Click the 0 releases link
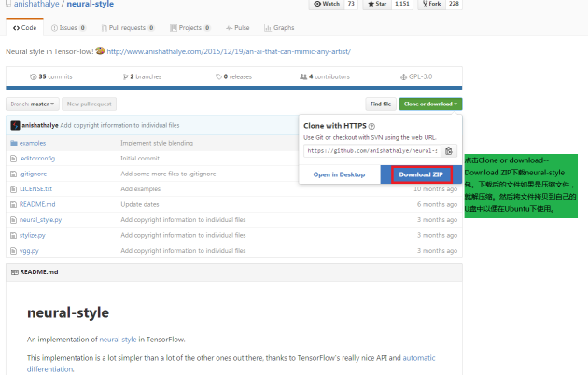The height and width of the screenshot is (375, 588). point(233,76)
